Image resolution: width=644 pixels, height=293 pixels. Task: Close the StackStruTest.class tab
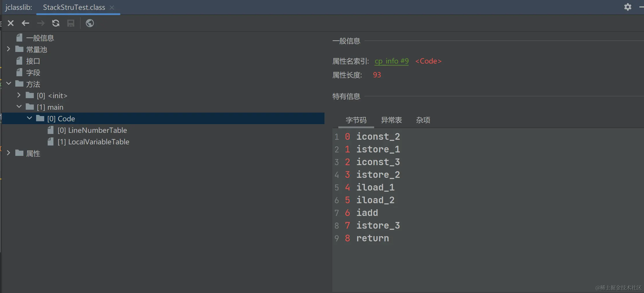(112, 8)
